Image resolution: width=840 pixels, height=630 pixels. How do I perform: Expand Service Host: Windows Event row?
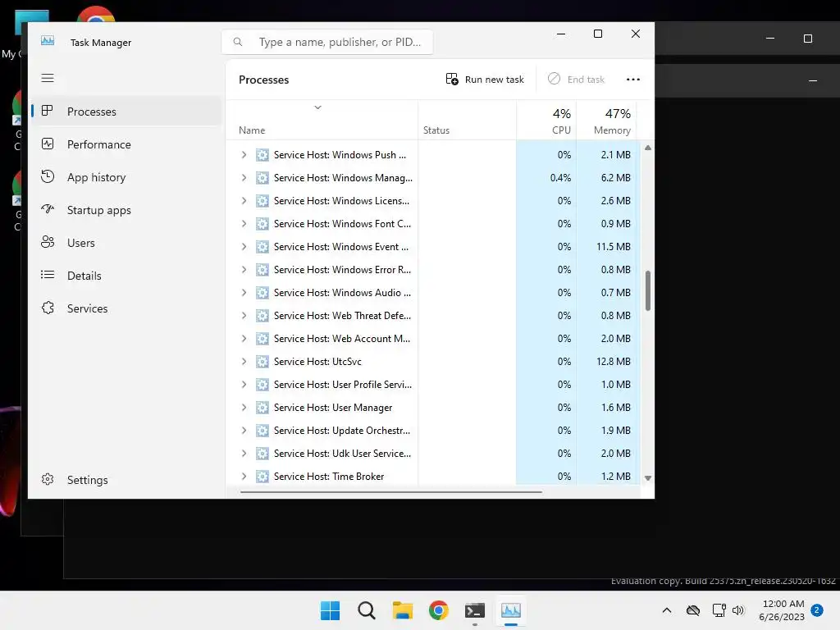click(x=244, y=246)
